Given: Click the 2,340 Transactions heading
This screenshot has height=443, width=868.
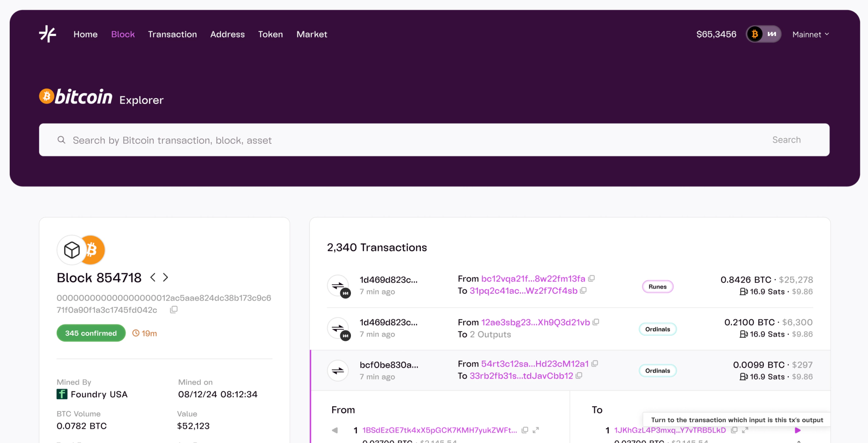Looking at the screenshot, I should coord(377,248).
